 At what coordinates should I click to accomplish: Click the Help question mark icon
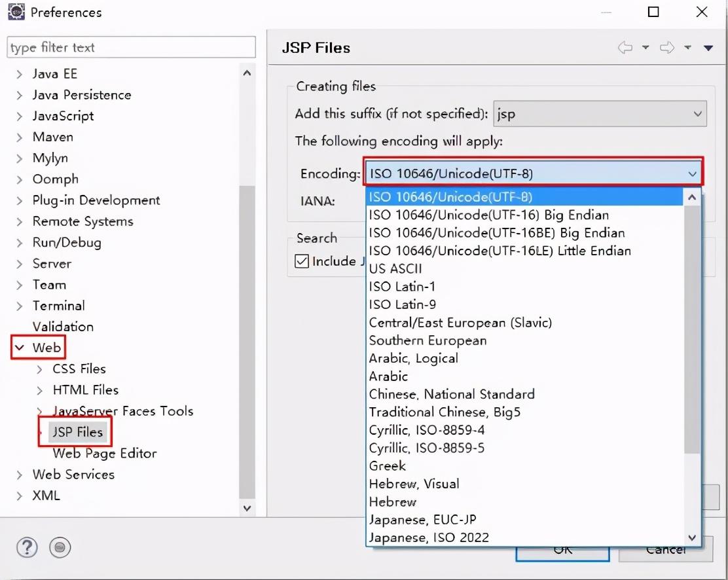tap(26, 548)
